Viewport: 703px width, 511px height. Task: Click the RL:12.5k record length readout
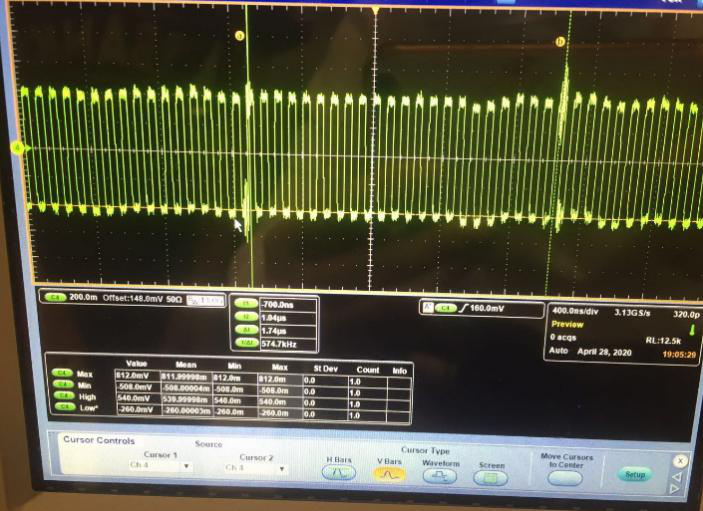click(x=663, y=341)
